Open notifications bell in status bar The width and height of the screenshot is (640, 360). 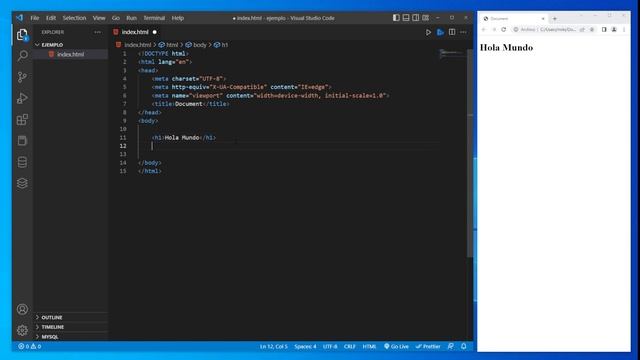(464, 346)
